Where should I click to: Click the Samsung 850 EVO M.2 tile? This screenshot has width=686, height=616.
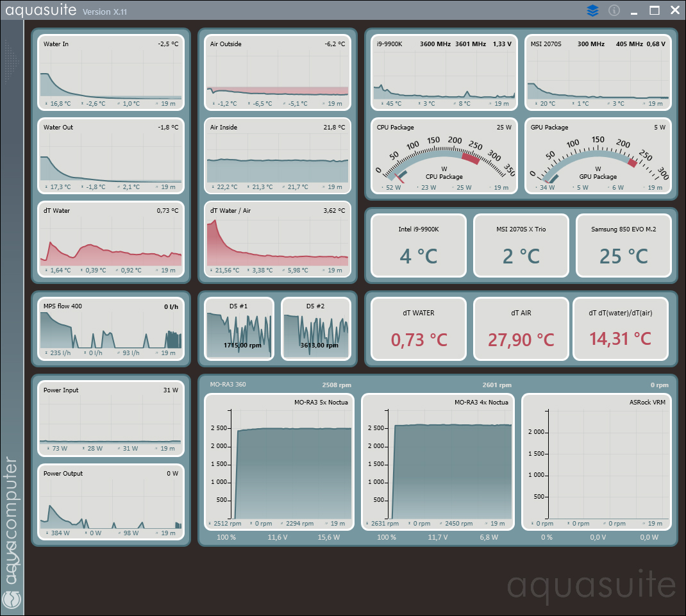624,246
